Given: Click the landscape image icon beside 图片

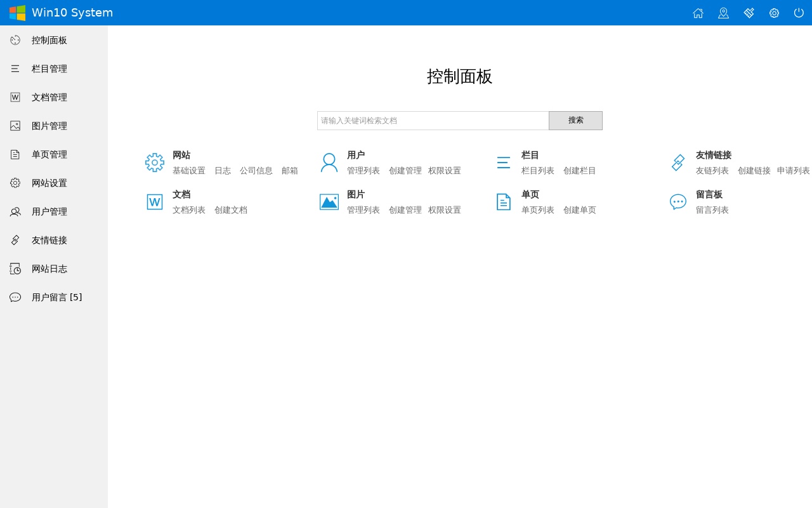Looking at the screenshot, I should pyautogui.click(x=329, y=202).
